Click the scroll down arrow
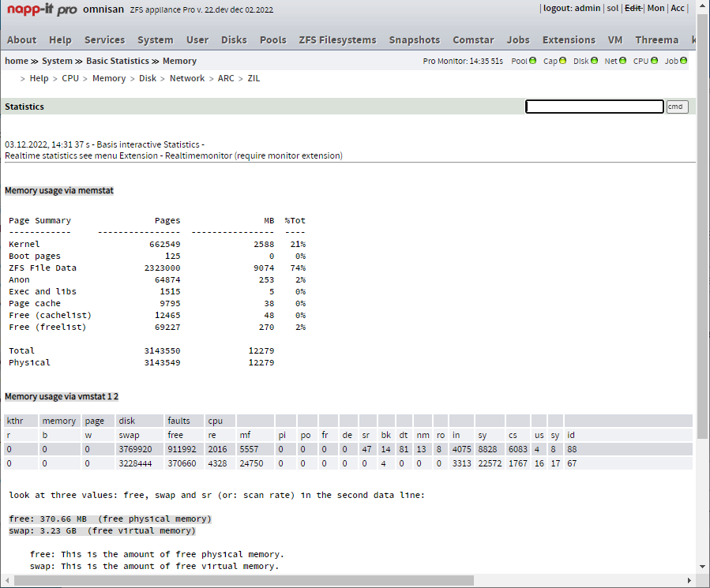 [702, 566]
